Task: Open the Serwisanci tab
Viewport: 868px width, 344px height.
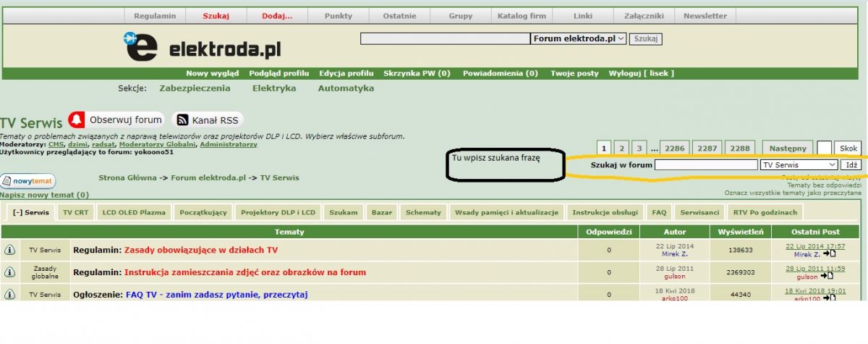Action: click(x=699, y=212)
